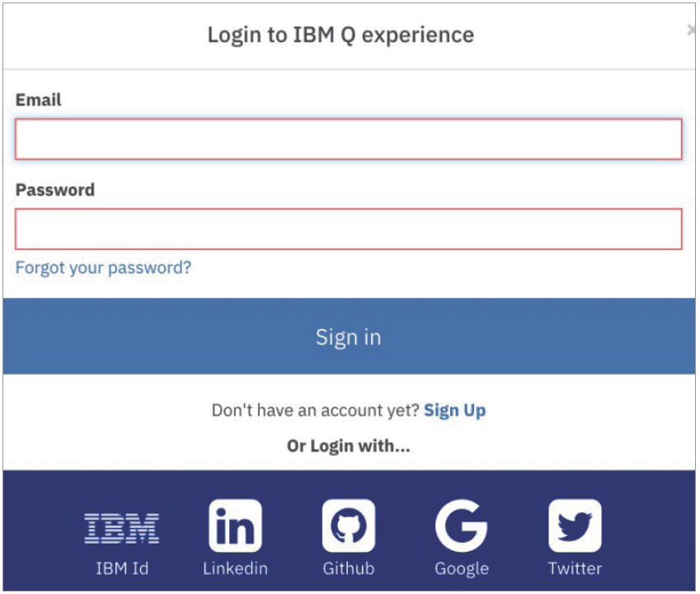Open the Forgot your password link
700x594 pixels.
(103, 268)
